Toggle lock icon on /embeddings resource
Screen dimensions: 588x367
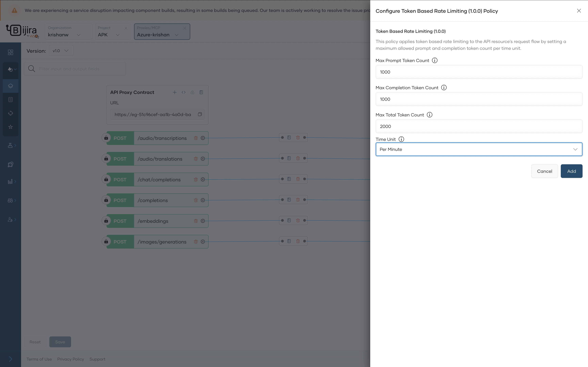tap(106, 221)
